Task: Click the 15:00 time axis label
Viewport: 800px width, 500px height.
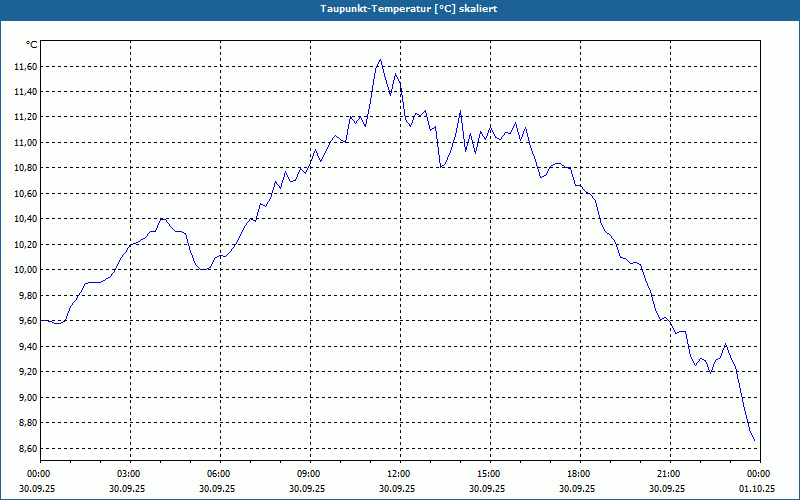Action: click(x=490, y=474)
